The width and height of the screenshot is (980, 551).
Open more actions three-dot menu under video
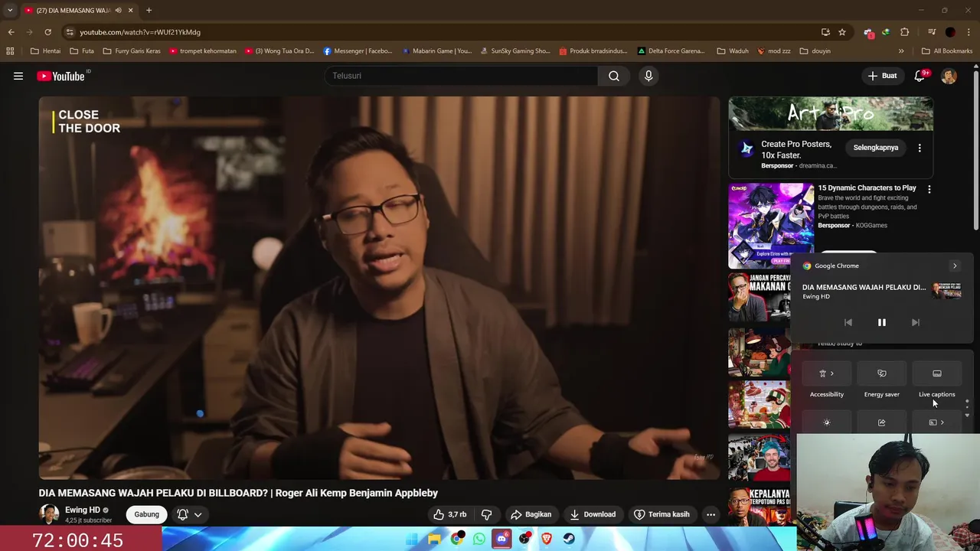point(710,514)
